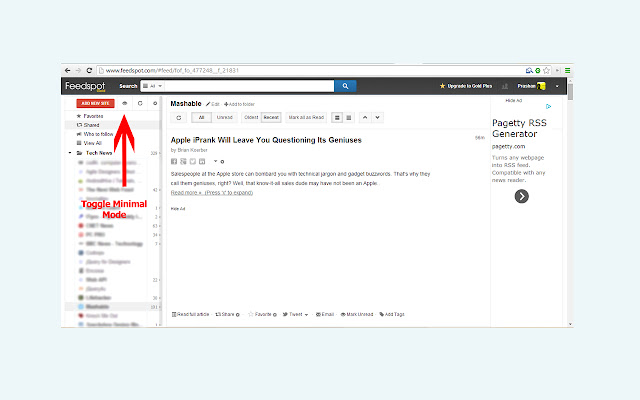
Task: Open the sidebar settings gear icon
Action: point(155,103)
